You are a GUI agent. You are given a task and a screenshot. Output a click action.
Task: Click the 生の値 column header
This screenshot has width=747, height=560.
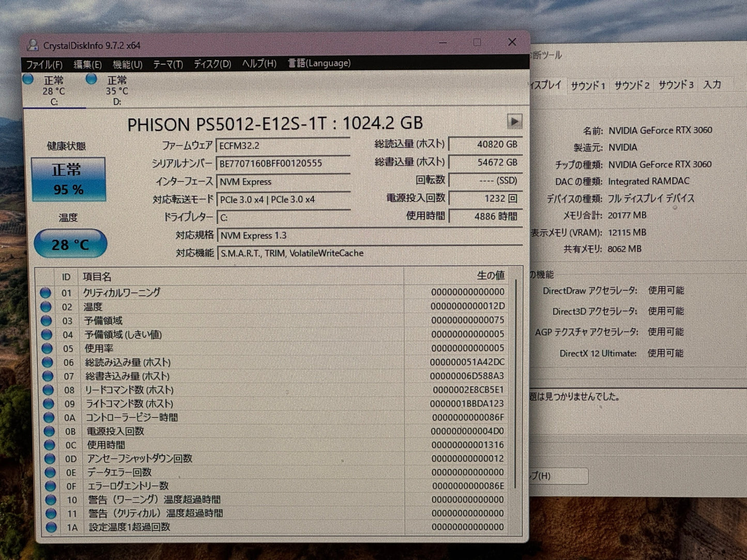456,276
